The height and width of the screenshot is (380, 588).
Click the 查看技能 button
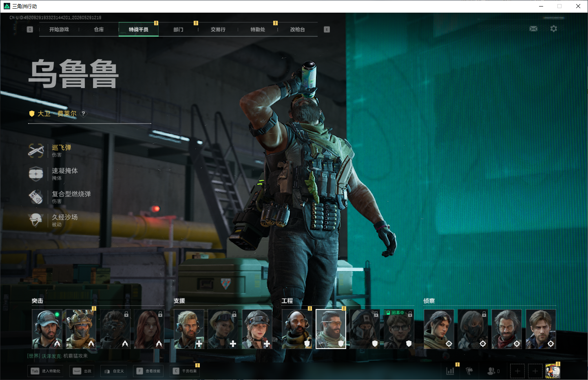[148, 371]
